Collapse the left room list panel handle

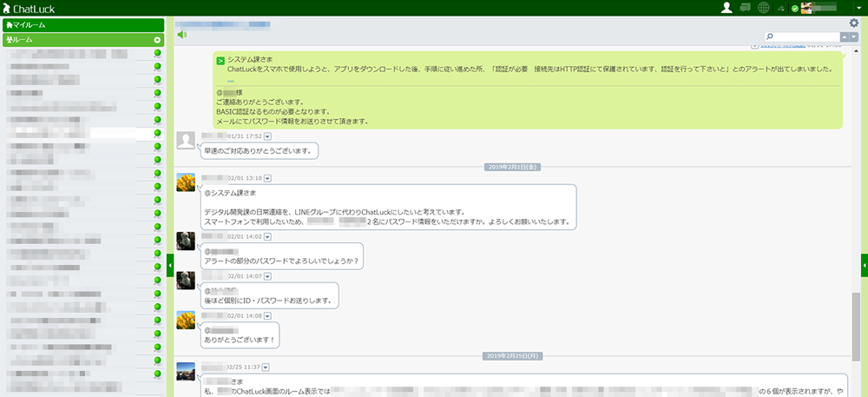coord(170,266)
